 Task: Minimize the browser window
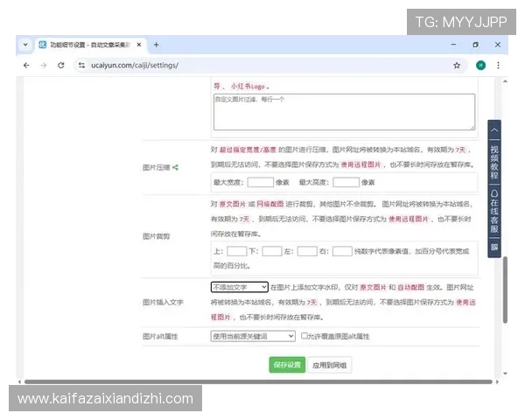[453, 45]
